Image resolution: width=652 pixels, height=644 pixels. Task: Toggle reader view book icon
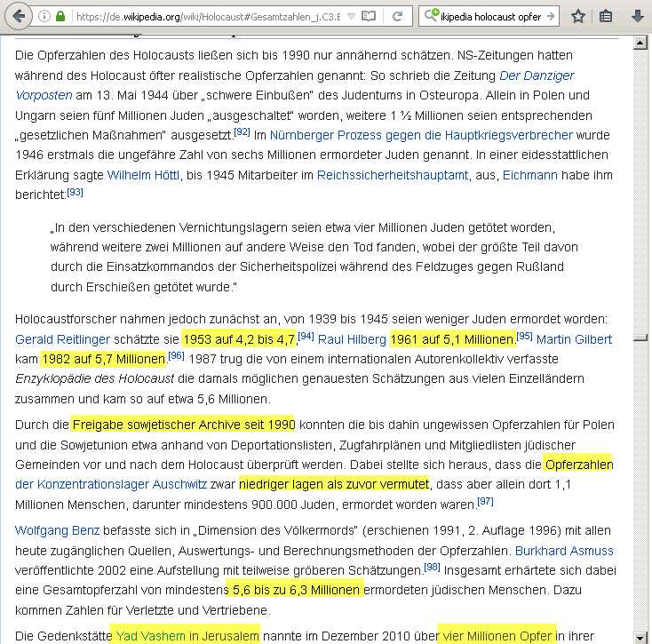pos(369,16)
